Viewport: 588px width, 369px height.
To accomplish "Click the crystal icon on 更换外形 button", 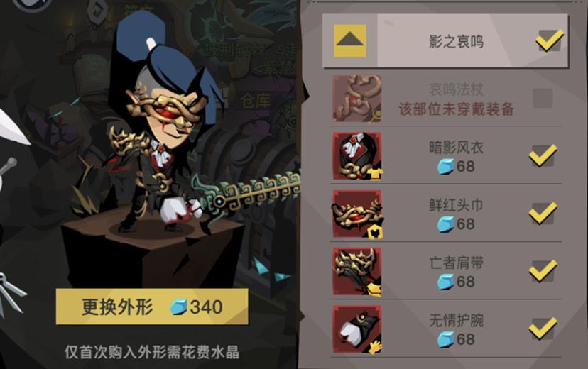I will pos(179,307).
